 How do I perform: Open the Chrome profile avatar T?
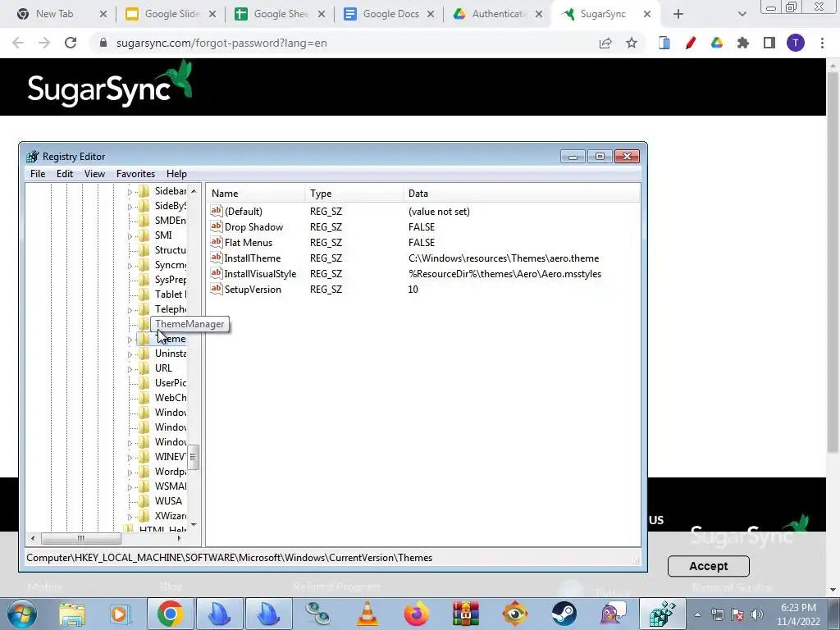point(796,43)
